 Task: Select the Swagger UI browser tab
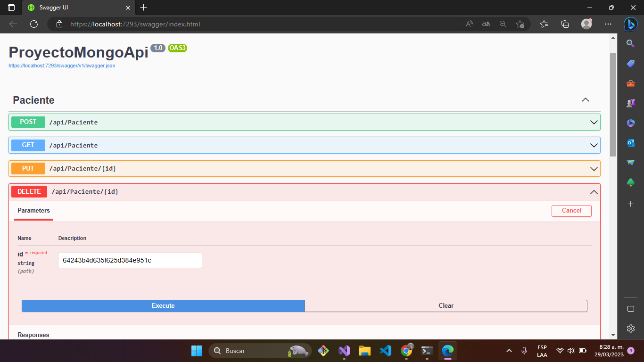pos(75,8)
